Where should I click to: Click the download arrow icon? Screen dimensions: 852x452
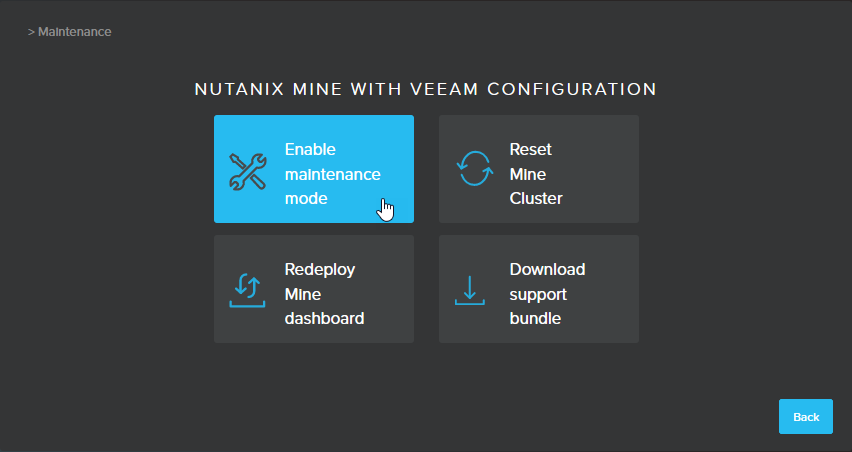pyautogui.click(x=469, y=291)
